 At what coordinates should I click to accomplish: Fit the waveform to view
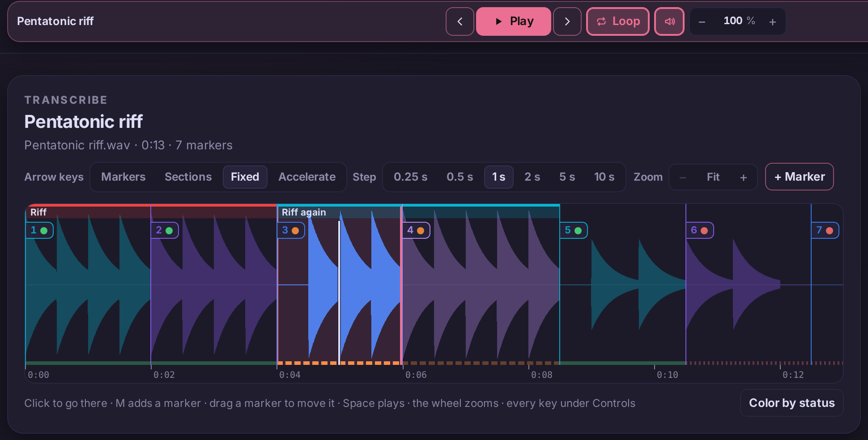(713, 177)
